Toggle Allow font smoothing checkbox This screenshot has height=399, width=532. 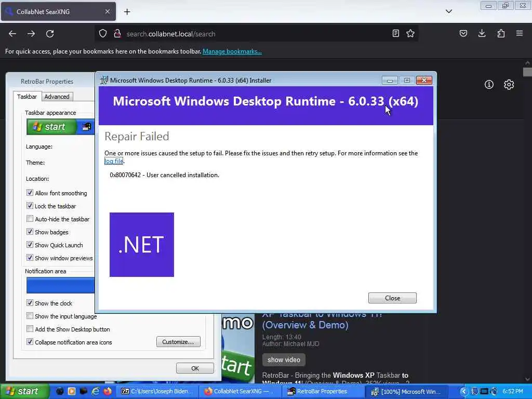coord(30,193)
